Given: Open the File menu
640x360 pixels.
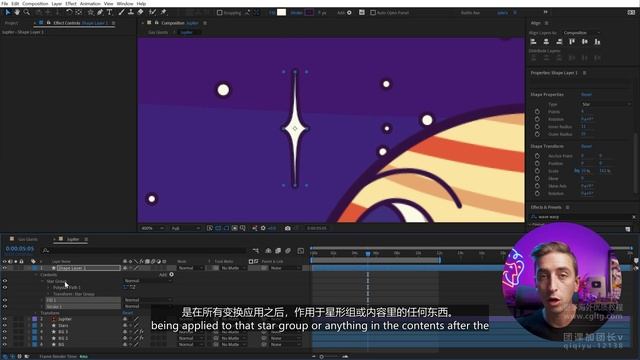Looking at the screenshot, I should (5, 3).
